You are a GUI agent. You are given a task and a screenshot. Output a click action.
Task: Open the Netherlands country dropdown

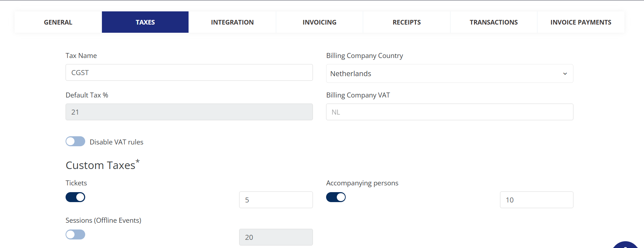click(x=449, y=74)
